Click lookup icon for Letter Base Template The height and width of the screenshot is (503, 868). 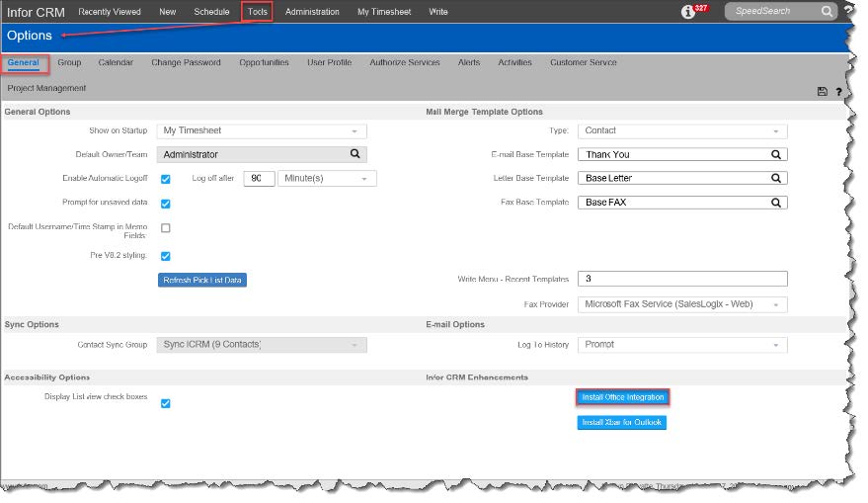coord(776,178)
